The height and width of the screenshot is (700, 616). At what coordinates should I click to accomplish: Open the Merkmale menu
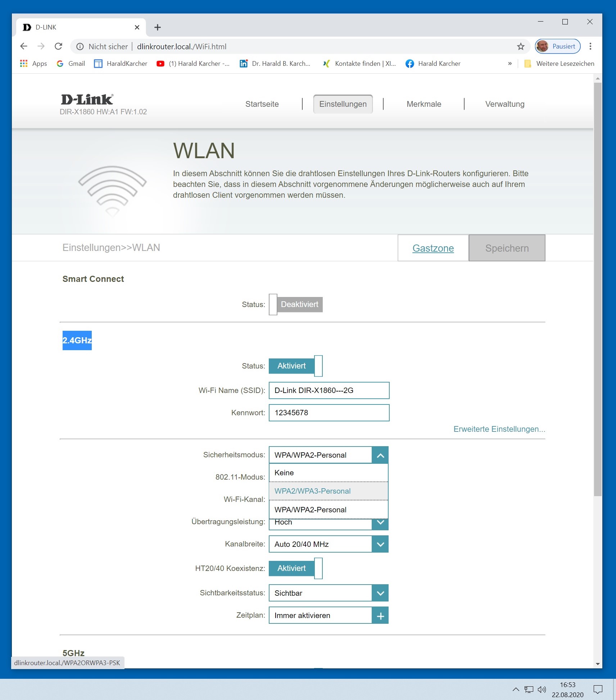point(424,104)
